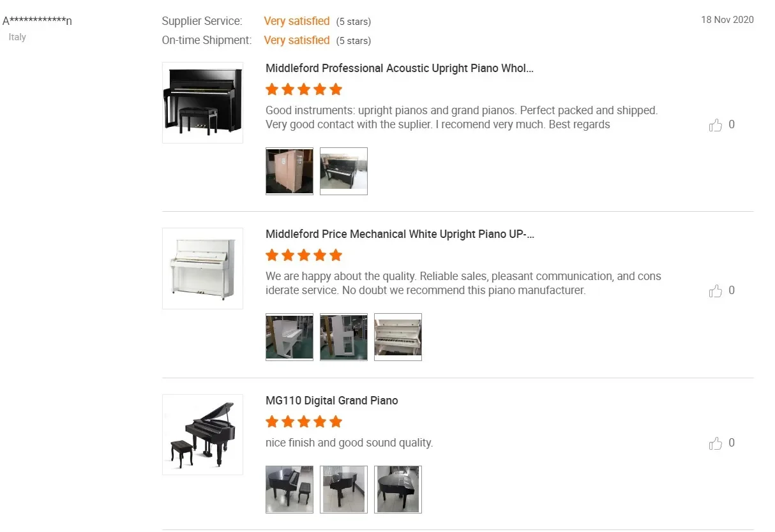Click the five-star rating of MG110 review
Screen dimensions: 775x532
[304, 422]
